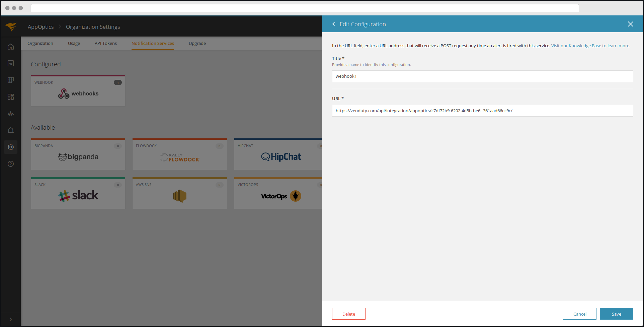Switch to the API Tokens tab
644x327 pixels.
pos(106,43)
